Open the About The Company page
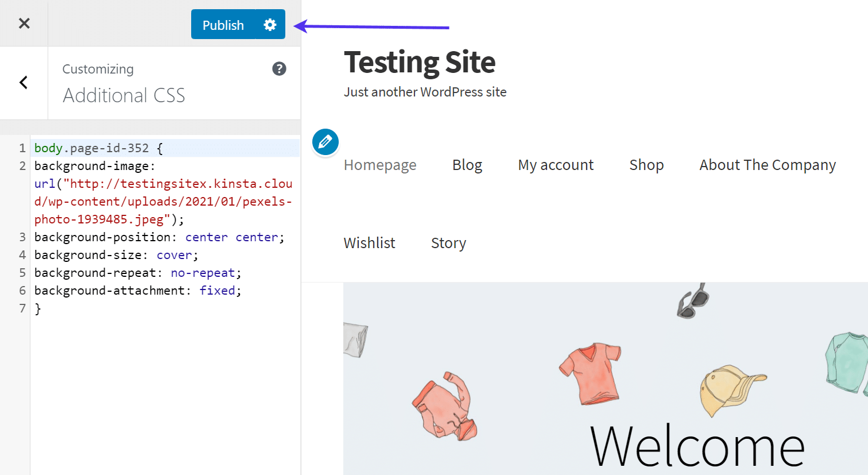Viewport: 868px width, 475px height. [x=767, y=165]
